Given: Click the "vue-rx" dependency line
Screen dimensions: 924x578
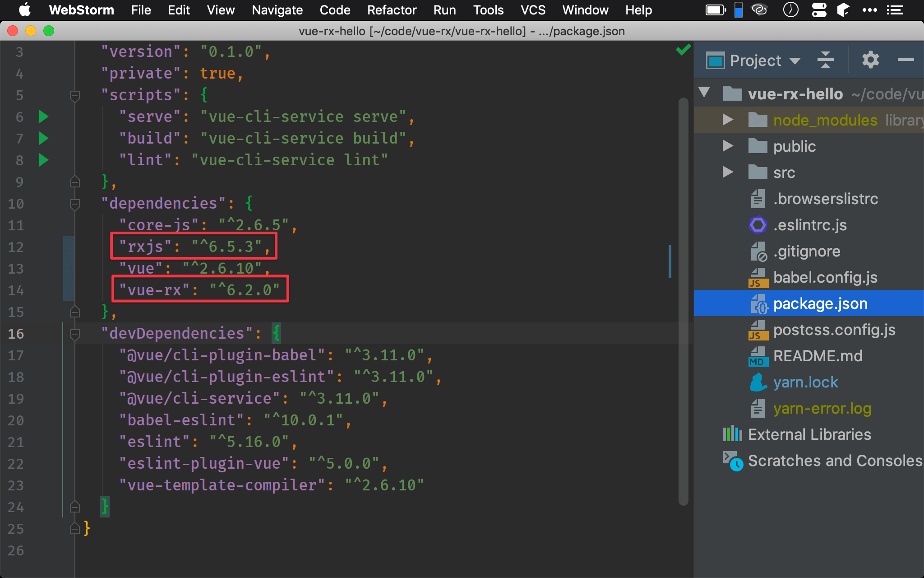Looking at the screenshot, I should tap(199, 290).
